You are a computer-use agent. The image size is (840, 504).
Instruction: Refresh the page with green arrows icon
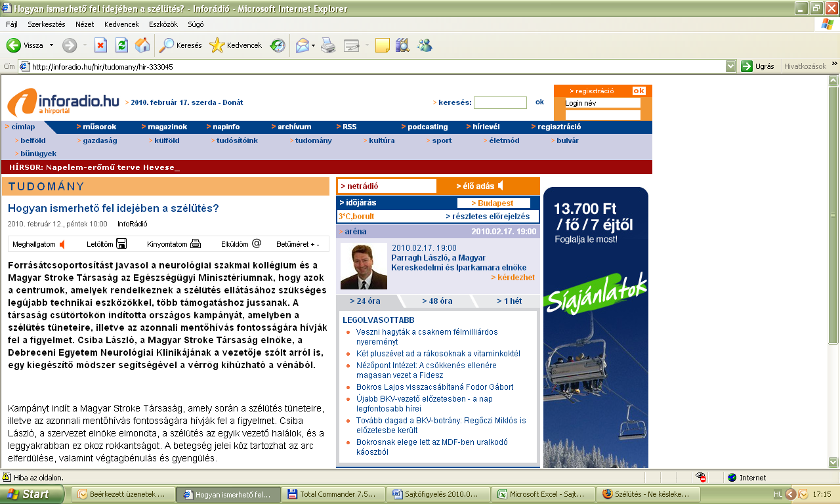[121, 45]
